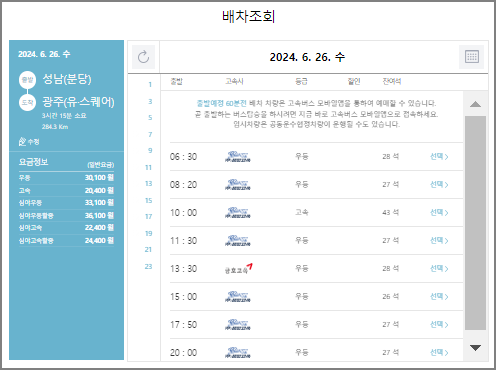Screen dimensions: 496x370
Task: Open the calendar date picker icon
Action: point(472,57)
